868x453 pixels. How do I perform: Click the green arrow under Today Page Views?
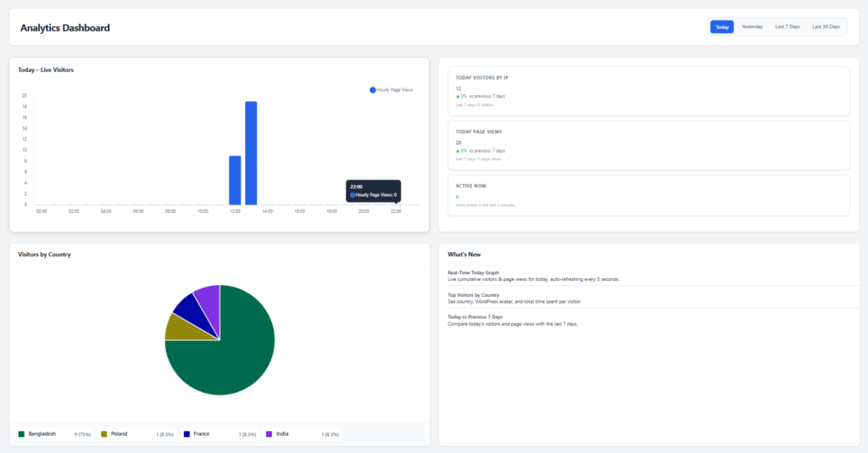coord(458,150)
